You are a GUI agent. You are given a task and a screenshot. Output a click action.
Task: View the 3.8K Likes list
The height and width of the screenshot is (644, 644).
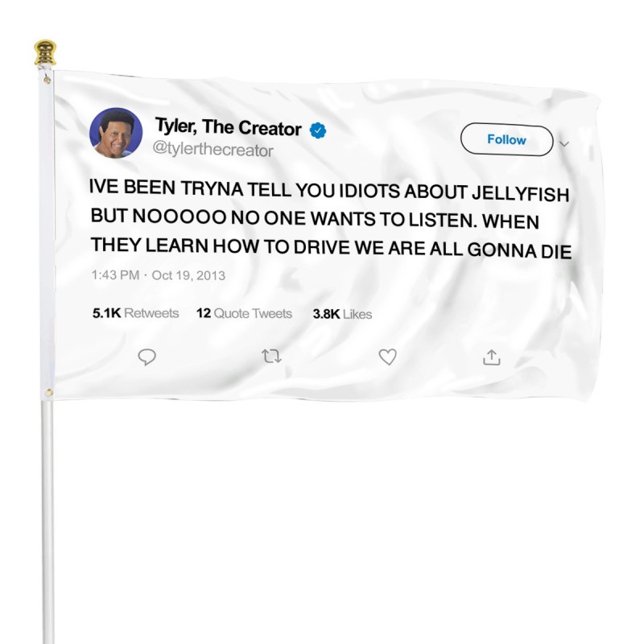click(342, 314)
